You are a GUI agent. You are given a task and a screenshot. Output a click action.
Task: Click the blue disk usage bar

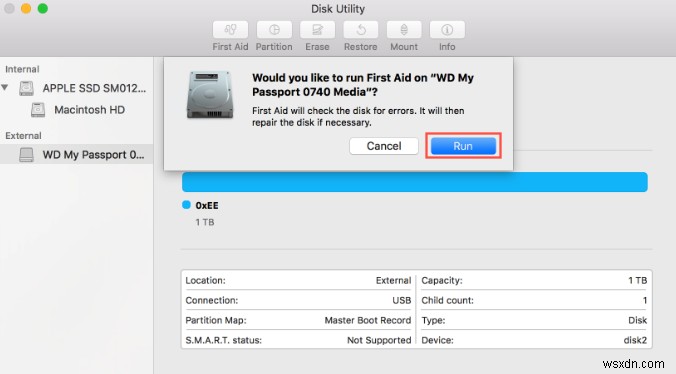point(415,182)
